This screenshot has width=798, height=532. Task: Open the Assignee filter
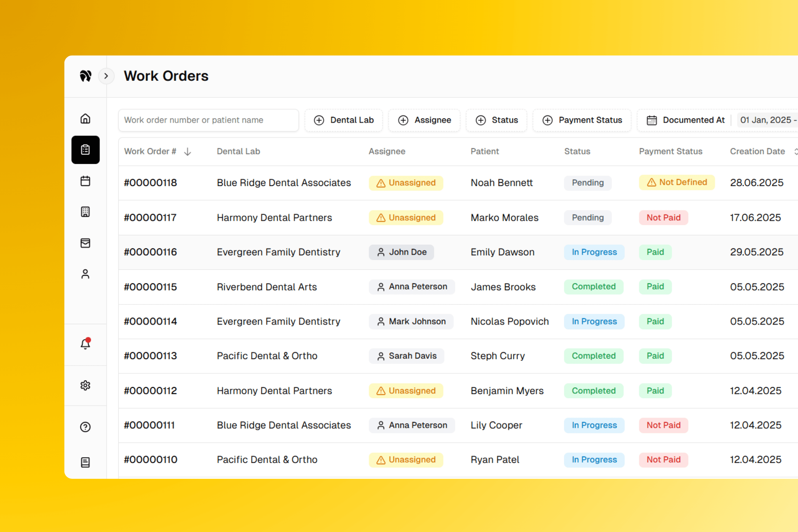424,120
